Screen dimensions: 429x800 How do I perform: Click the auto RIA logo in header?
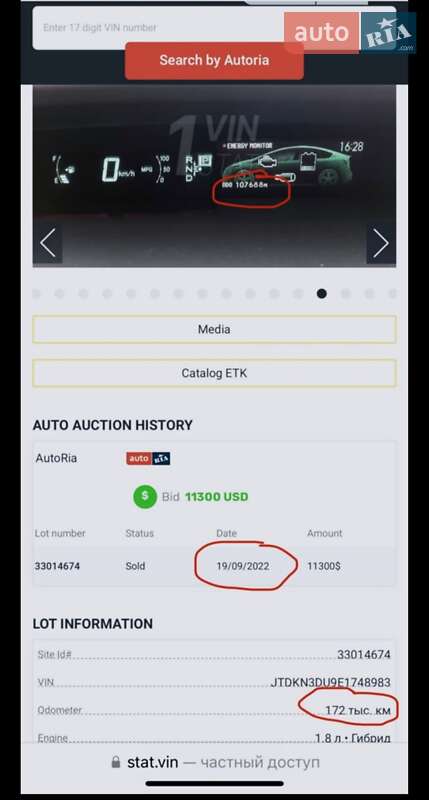click(x=350, y=33)
